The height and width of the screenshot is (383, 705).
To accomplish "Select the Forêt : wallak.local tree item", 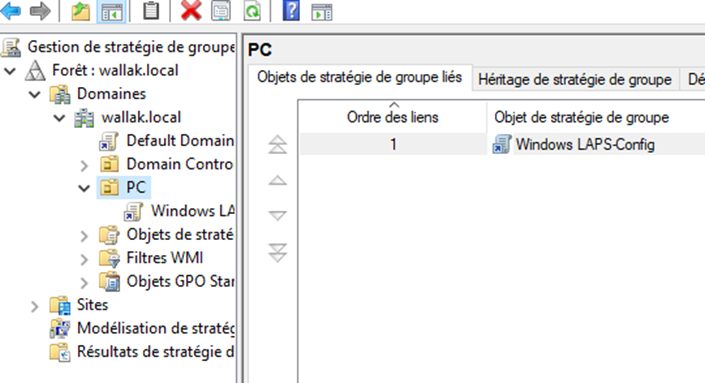I will pos(115,70).
